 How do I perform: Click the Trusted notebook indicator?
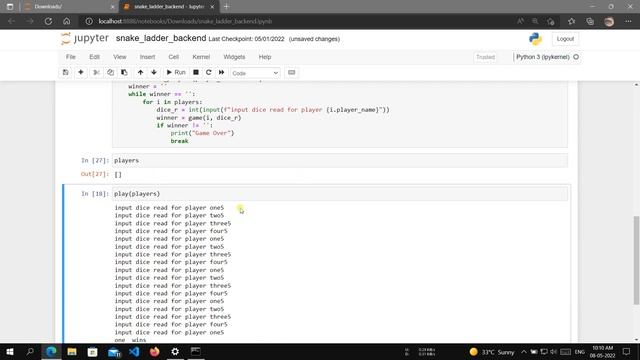click(x=485, y=57)
